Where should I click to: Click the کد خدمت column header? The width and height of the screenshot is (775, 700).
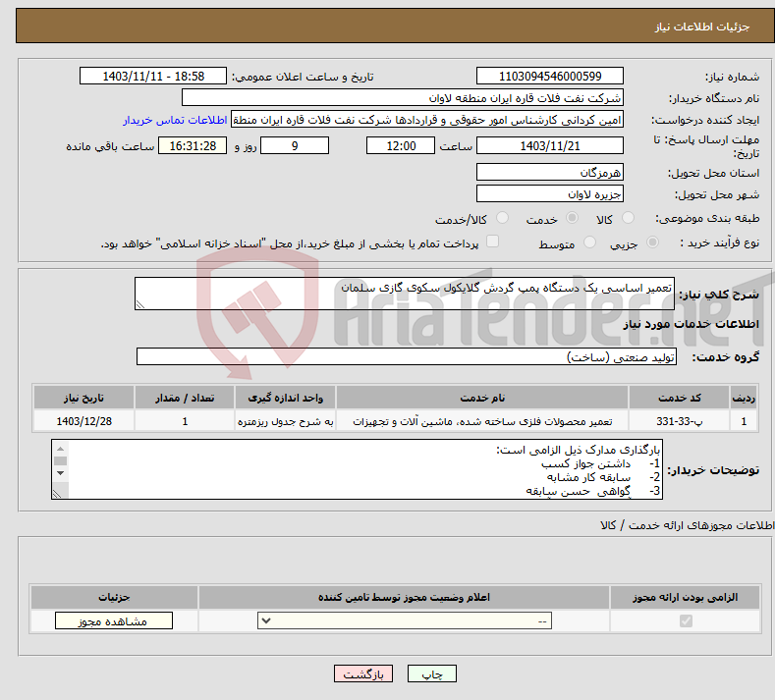click(x=679, y=398)
